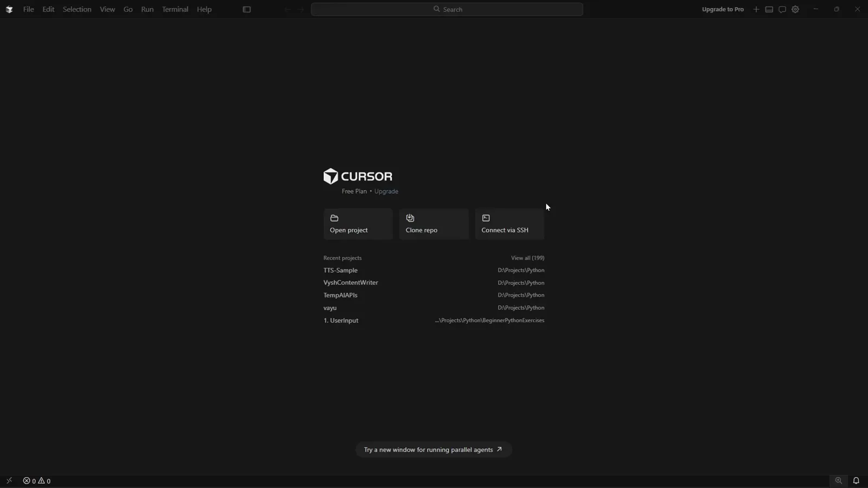Viewport: 868px width, 488px height.
Task: Click the error count icon in the status bar
Action: coord(27,481)
